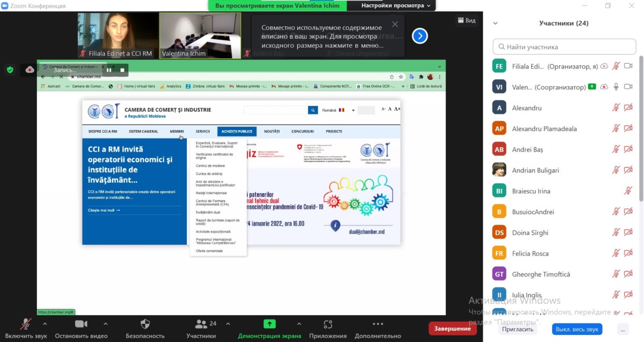
Task: Follow Citește mai mult link
Action: pos(104,210)
